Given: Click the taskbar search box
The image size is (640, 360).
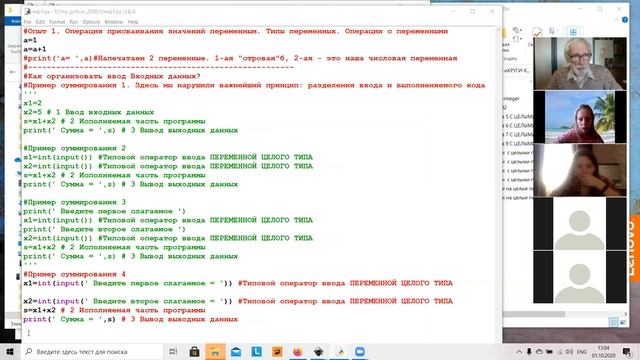Looking at the screenshot, I should (x=92, y=351).
